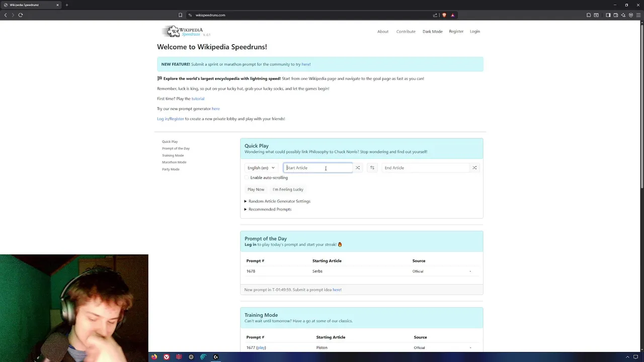Image resolution: width=644 pixels, height=362 pixels.
Task: Open the share icon in address bar
Action: pyautogui.click(x=435, y=15)
